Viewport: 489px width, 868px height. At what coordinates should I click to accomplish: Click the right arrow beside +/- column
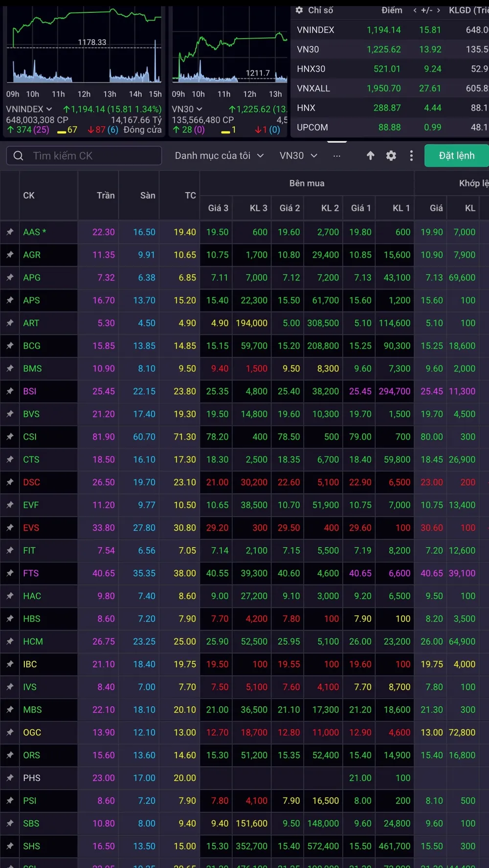pyautogui.click(x=439, y=10)
